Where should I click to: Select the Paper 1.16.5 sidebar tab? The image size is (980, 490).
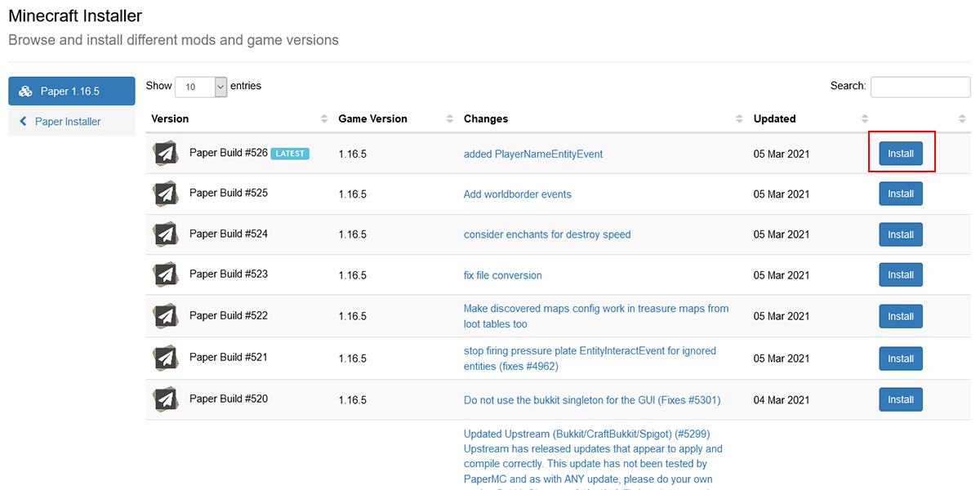[x=72, y=91]
